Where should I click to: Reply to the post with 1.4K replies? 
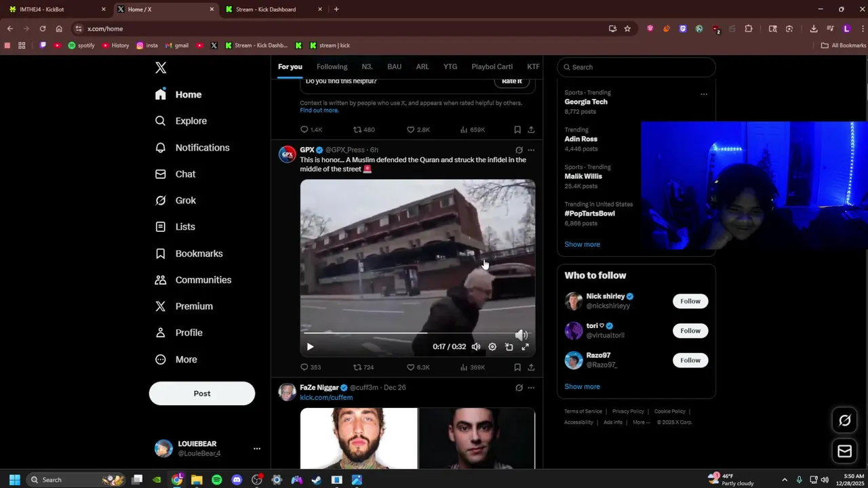311,129
